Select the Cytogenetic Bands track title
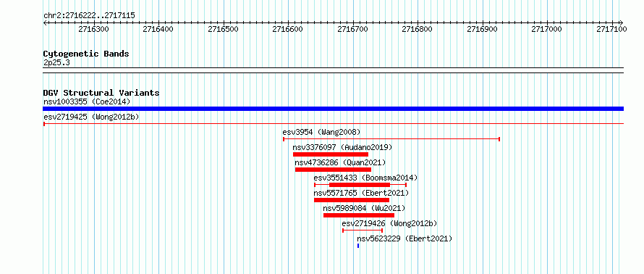Screen dimensions: 644x274 [x=86, y=54]
